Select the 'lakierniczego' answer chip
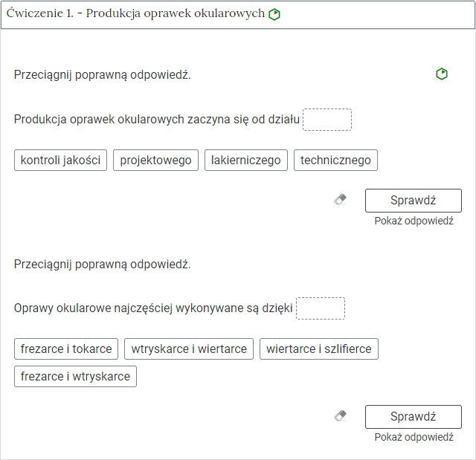The image size is (476, 460). pos(246,161)
